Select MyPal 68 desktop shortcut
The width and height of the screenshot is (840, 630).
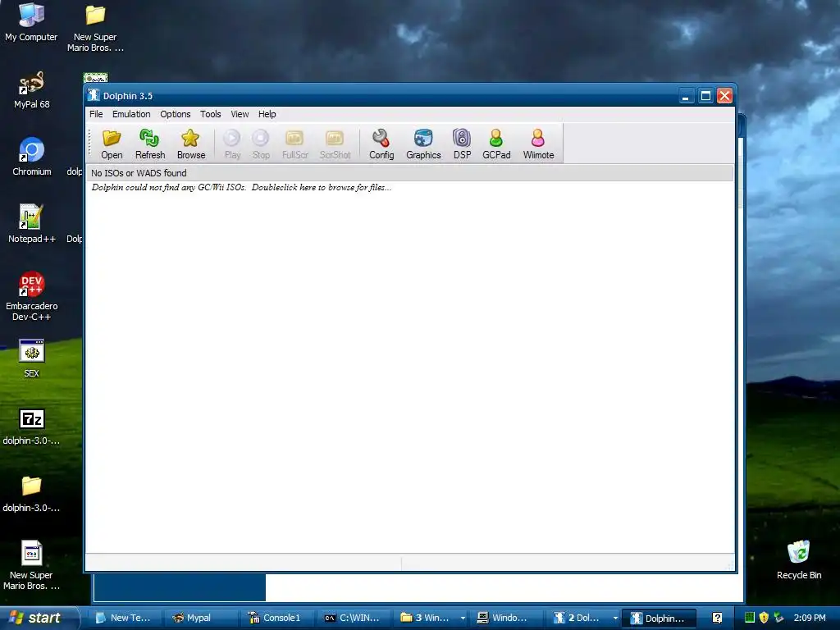32,90
